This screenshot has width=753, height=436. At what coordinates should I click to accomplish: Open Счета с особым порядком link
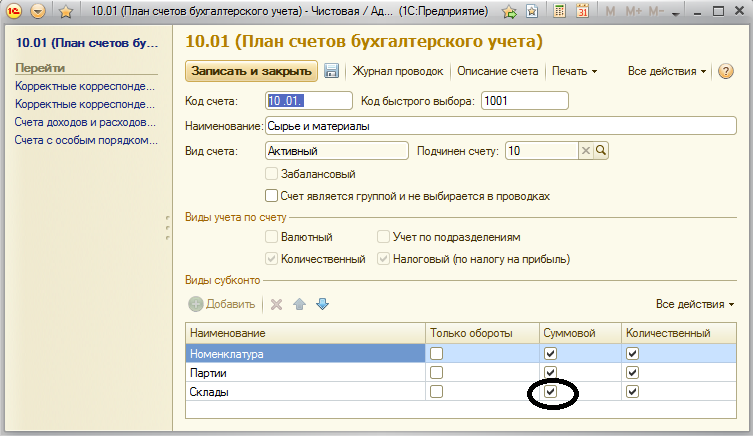tap(86, 140)
